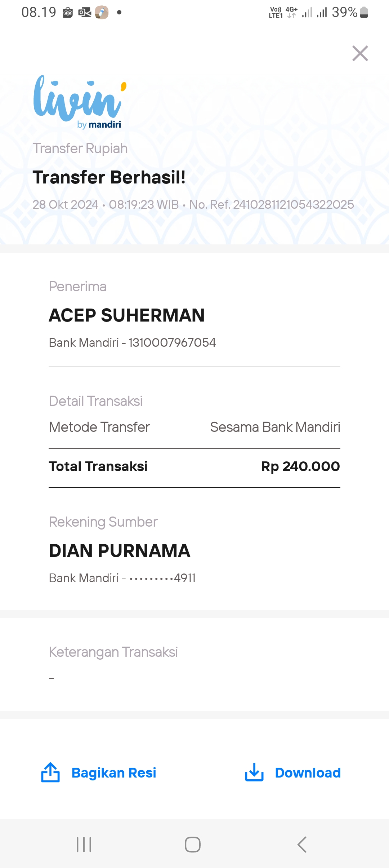The height and width of the screenshot is (868, 389).
Task: Tap the back navigation arrow
Action: 302,845
